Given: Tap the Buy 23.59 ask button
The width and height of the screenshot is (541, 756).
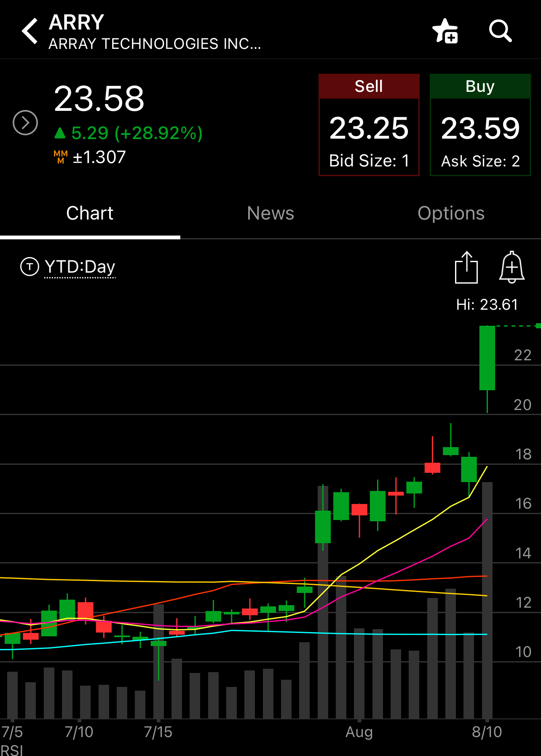Looking at the screenshot, I should pos(480,125).
